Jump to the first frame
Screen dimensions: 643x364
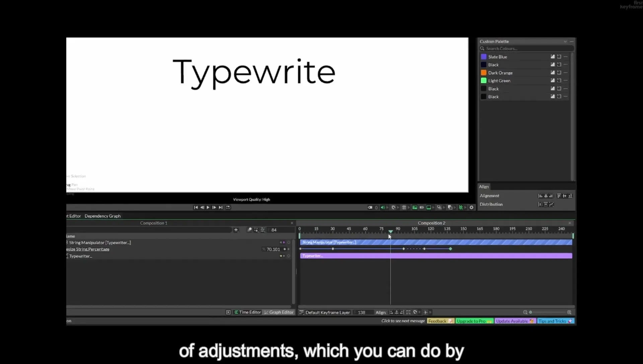(196, 207)
